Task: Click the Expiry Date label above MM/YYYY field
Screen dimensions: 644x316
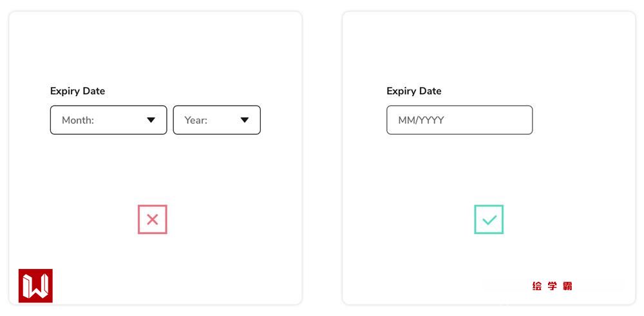Action: [x=413, y=91]
